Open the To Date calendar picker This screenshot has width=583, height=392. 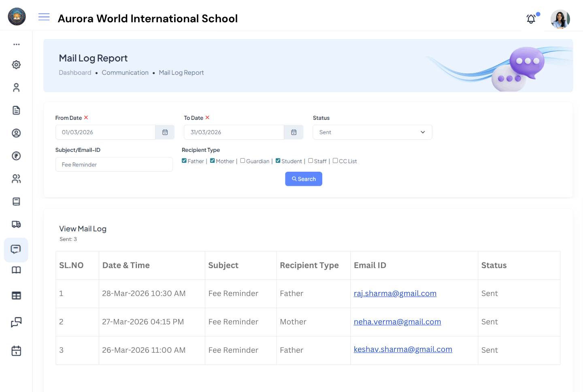(294, 132)
